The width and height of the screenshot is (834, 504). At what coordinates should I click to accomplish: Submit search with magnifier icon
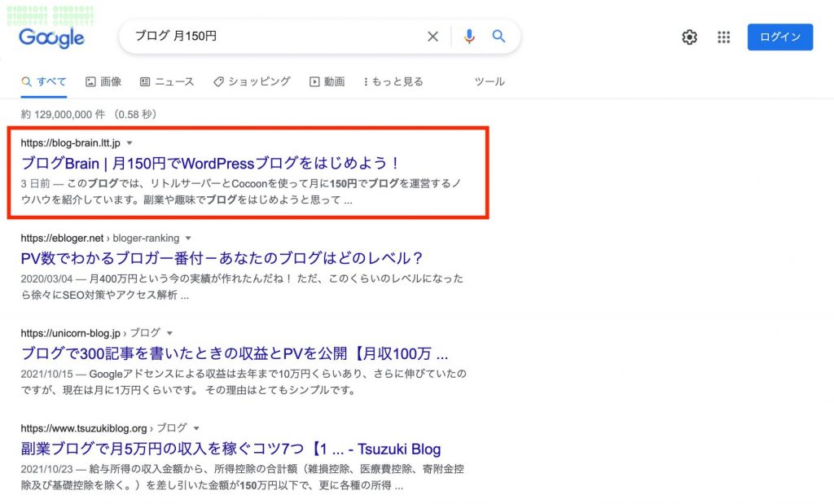point(498,36)
